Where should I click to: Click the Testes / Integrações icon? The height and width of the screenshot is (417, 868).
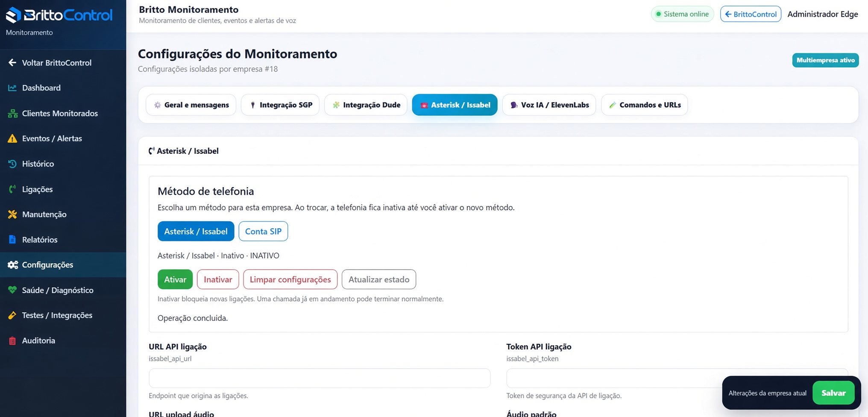tap(12, 315)
